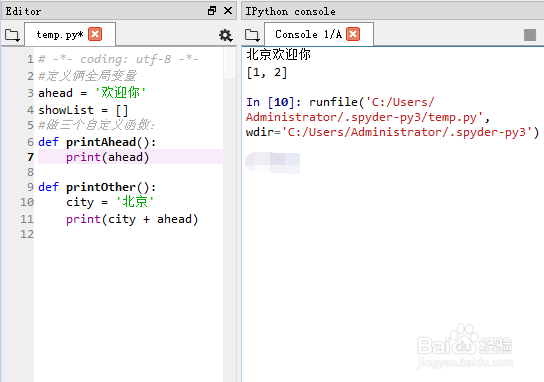Click the IPython console pane title
This screenshot has height=382, width=544.
(291, 11)
